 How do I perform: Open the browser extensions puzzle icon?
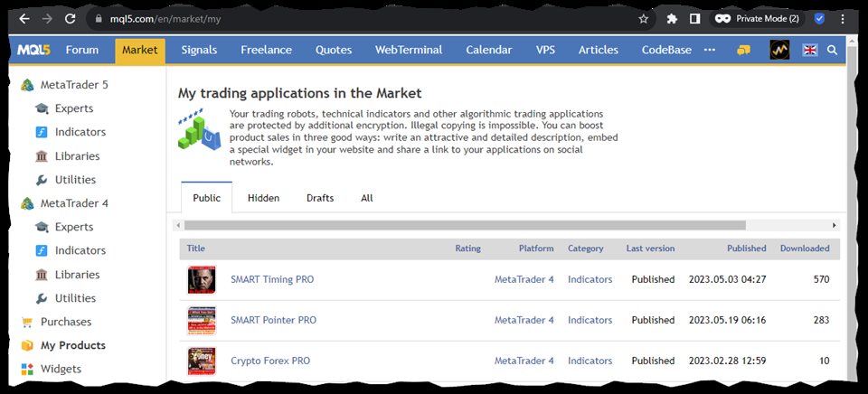pos(672,19)
